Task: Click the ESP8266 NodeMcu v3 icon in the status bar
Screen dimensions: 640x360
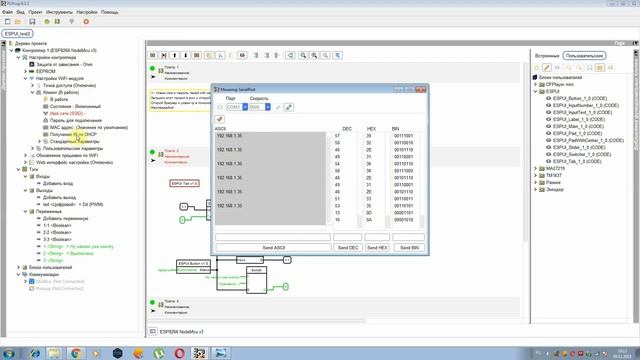Action: [x=153, y=331]
